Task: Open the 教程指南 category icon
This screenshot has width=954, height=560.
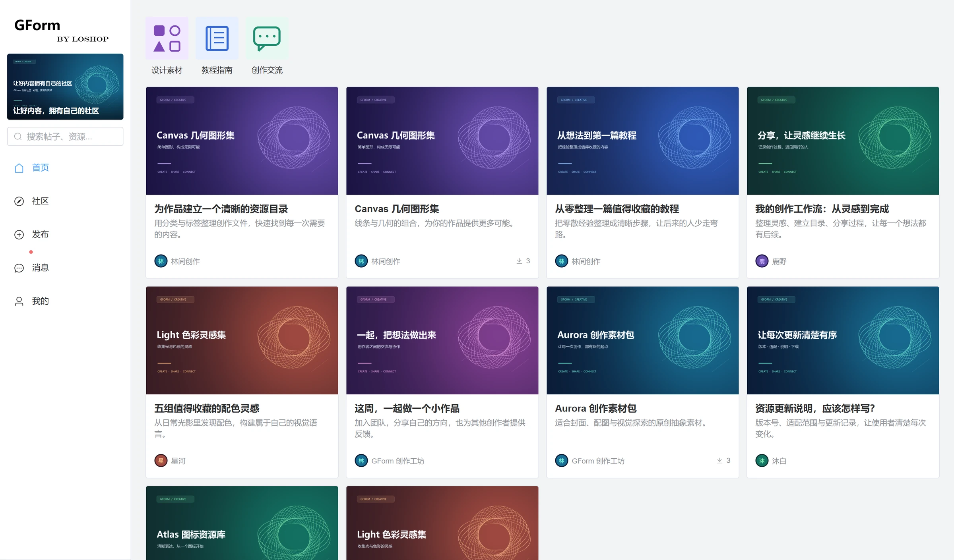Action: (x=217, y=39)
